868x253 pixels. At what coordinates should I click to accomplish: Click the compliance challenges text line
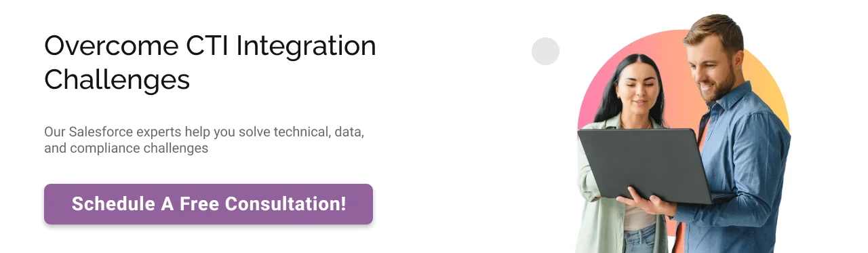(x=126, y=148)
